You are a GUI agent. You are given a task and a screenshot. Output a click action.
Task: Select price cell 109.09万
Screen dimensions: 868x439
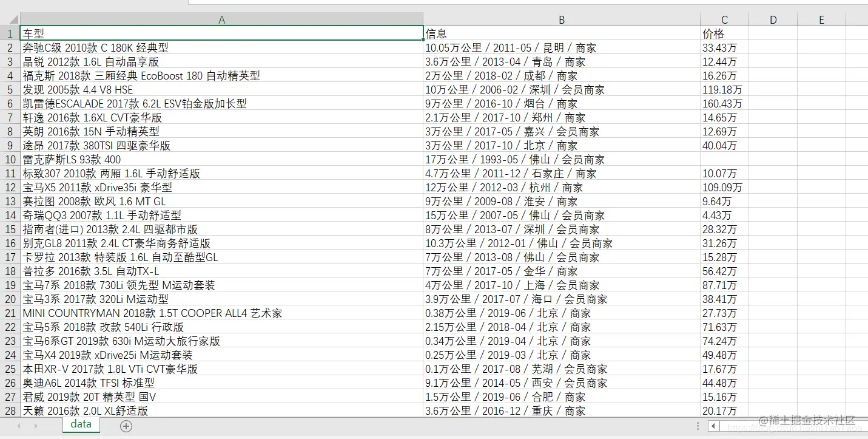tap(724, 187)
